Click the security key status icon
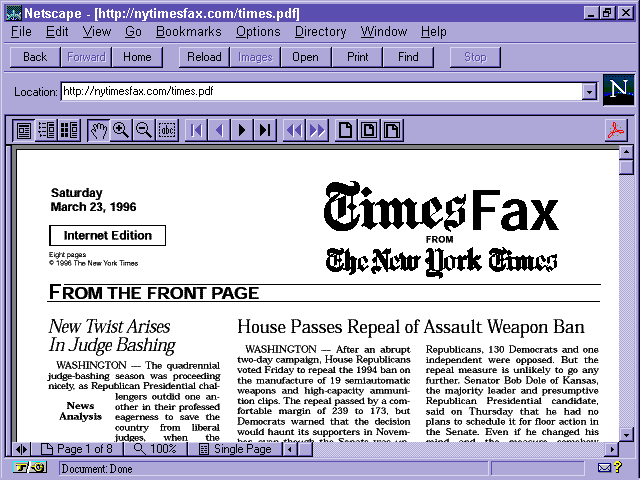This screenshot has width=640, height=480. pos(30,467)
